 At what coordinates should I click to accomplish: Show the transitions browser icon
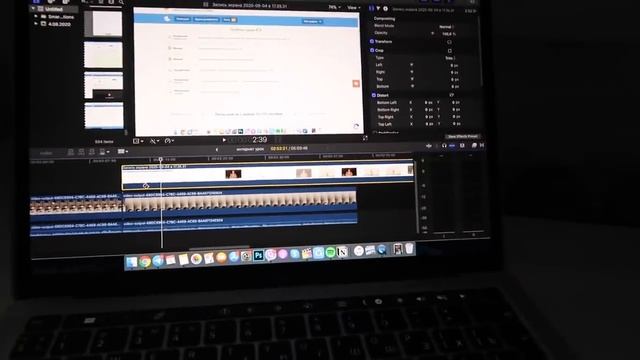point(482,145)
